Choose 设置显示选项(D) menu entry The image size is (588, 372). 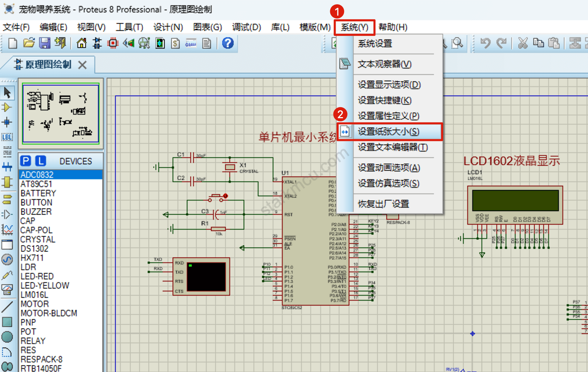click(389, 85)
